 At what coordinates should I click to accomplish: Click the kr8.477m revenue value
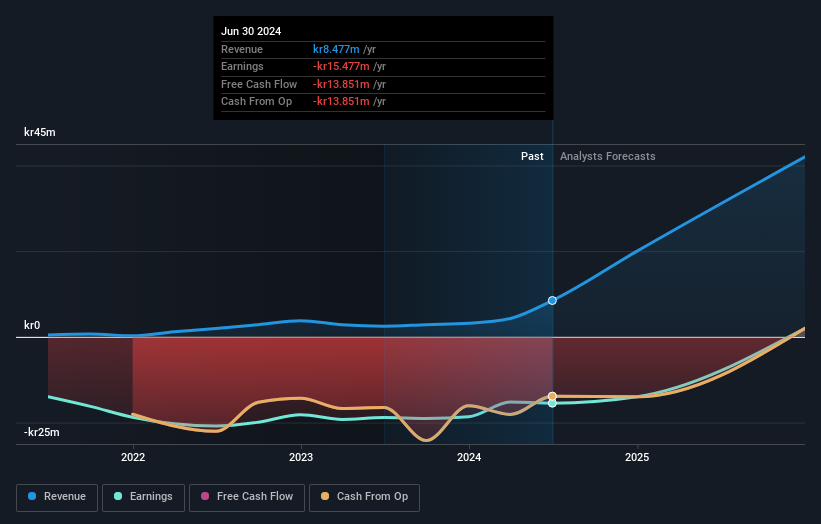coord(336,49)
